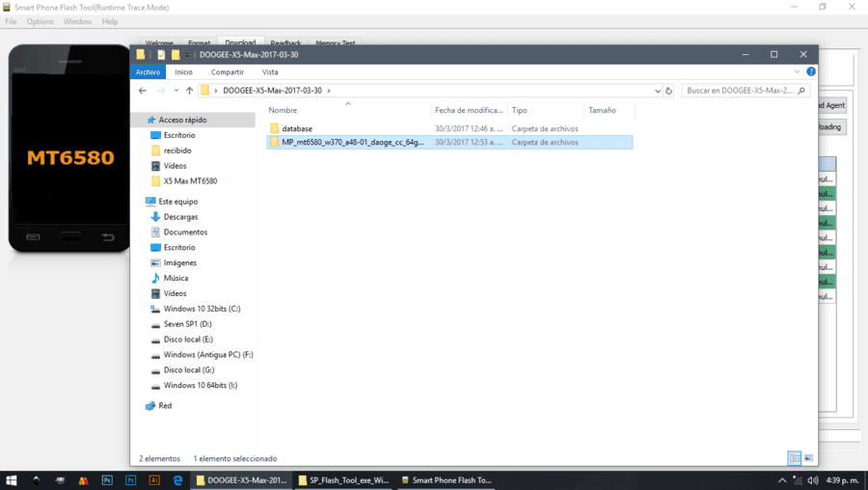Refresh the DOOGEE-X5-Max folder view
Image resolution: width=868 pixels, height=490 pixels.
click(x=668, y=91)
